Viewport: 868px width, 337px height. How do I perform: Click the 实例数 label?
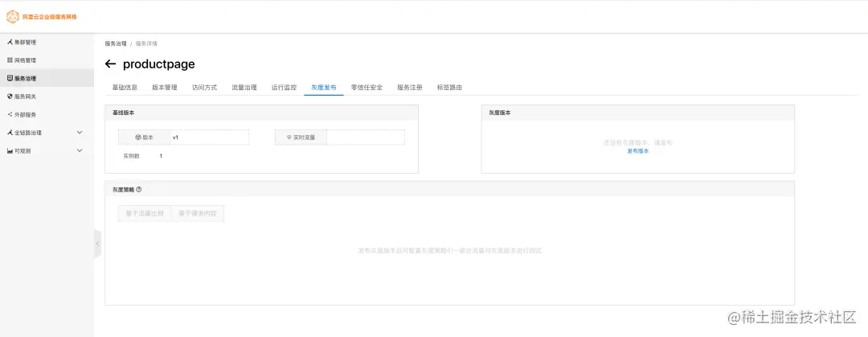131,156
